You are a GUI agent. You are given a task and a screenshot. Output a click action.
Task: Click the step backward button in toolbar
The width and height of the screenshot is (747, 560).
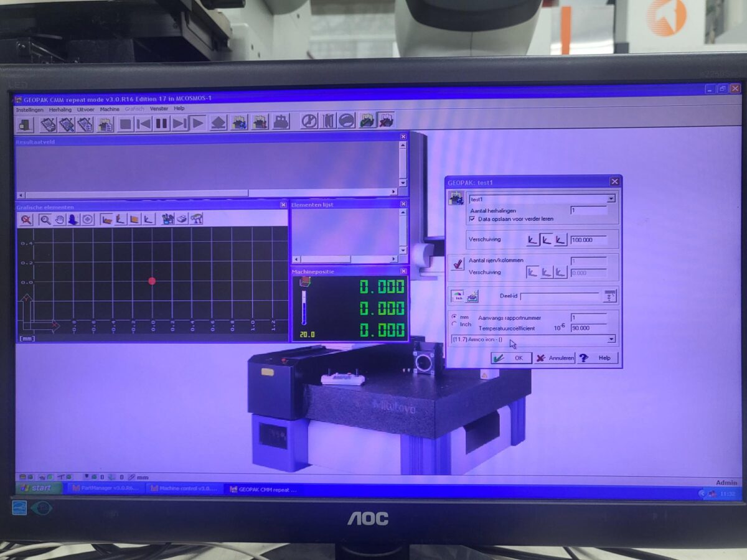click(x=144, y=124)
